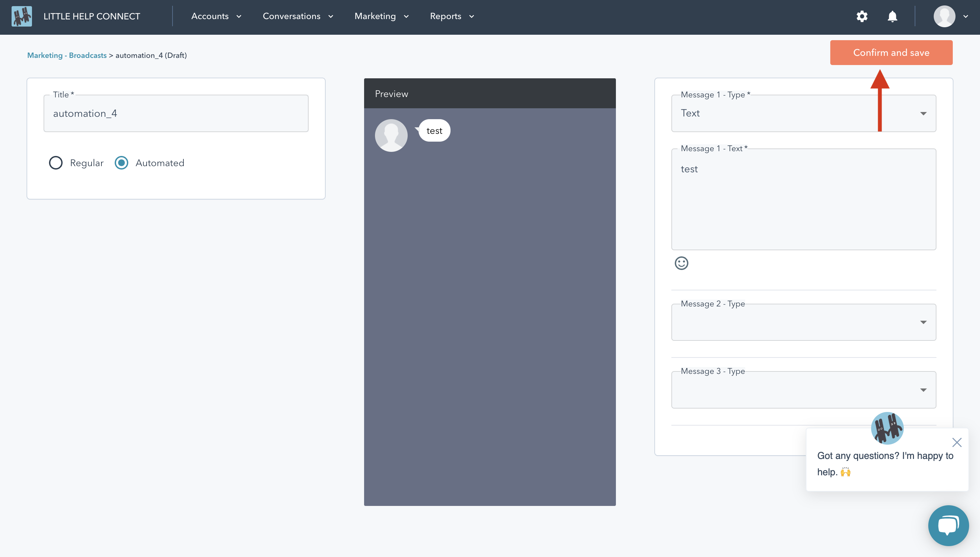Click the Confirm and save button

(891, 52)
